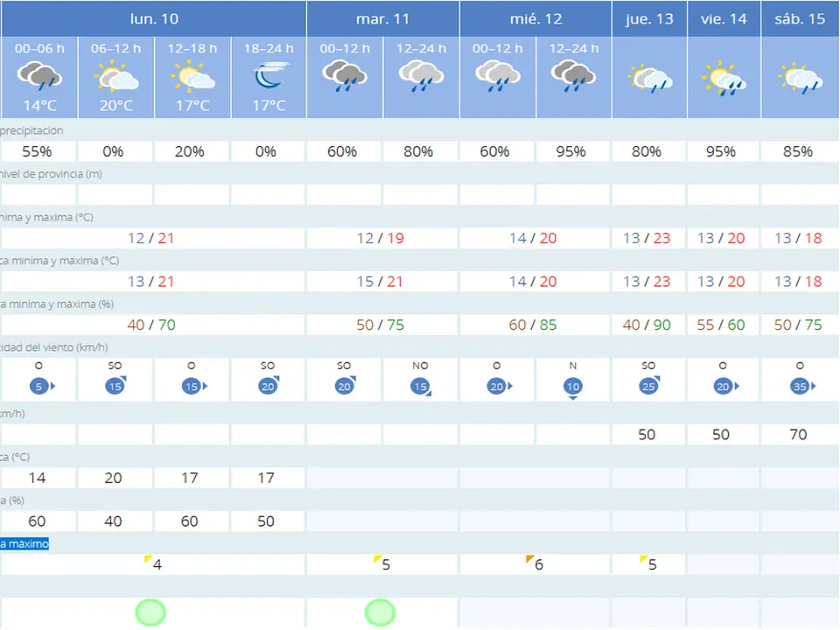Click the 'nivel de provincia (m)' row label
The width and height of the screenshot is (840, 630).
[x=51, y=174]
